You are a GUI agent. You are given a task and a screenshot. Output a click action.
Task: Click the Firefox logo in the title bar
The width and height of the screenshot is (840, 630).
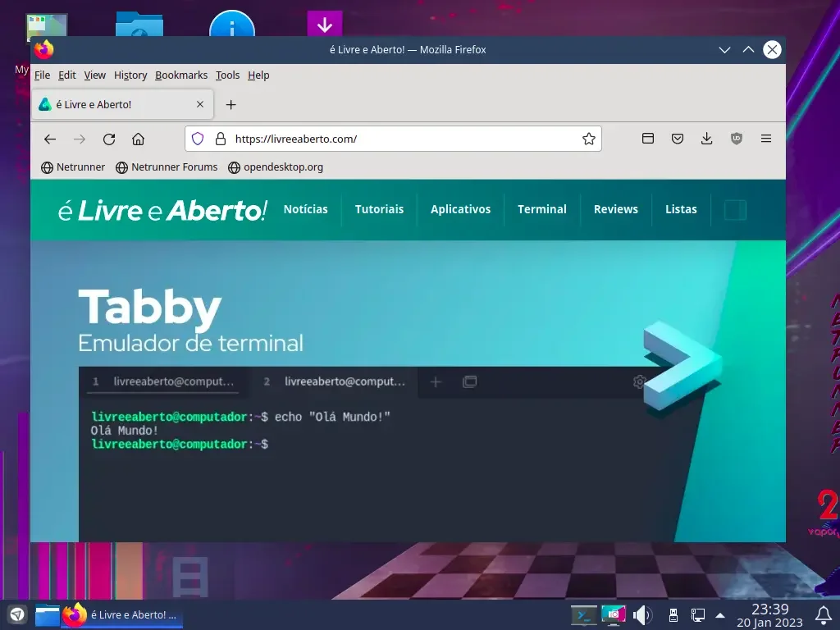pyautogui.click(x=44, y=49)
